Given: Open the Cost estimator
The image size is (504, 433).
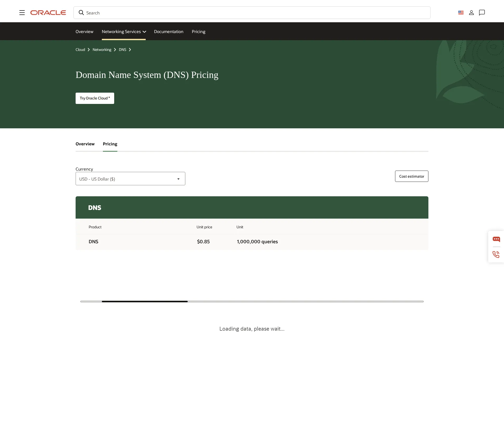Looking at the screenshot, I should pyautogui.click(x=411, y=176).
